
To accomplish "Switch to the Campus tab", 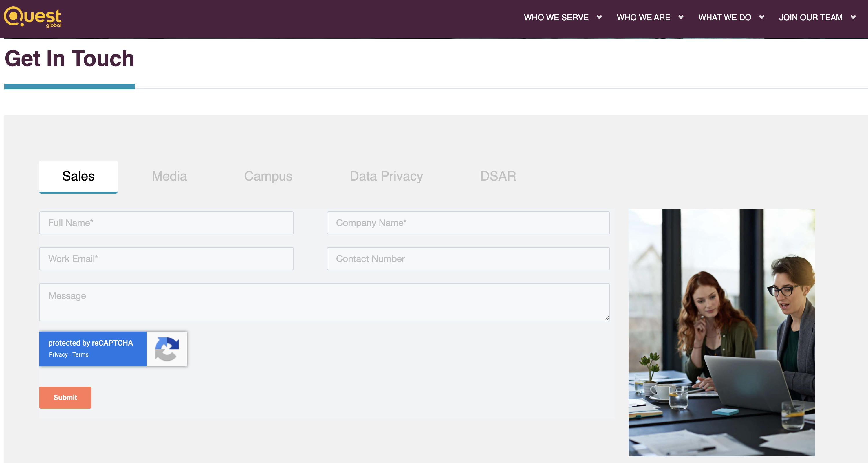I will [x=268, y=176].
